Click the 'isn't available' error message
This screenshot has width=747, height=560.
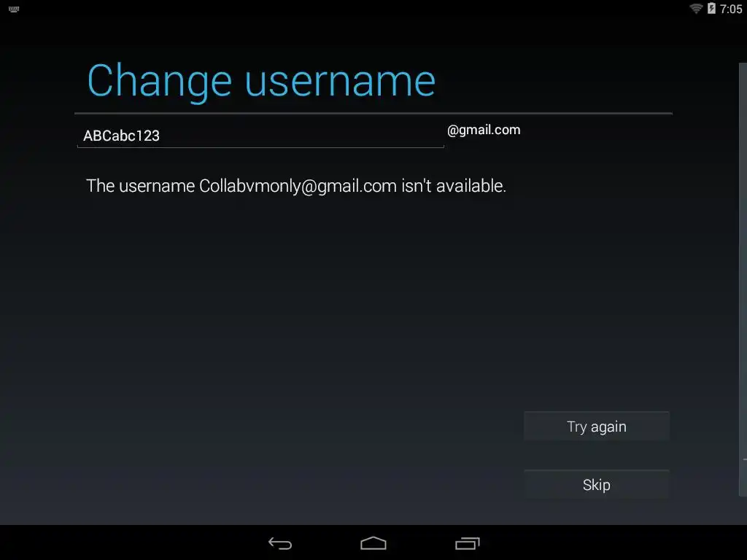coord(296,186)
